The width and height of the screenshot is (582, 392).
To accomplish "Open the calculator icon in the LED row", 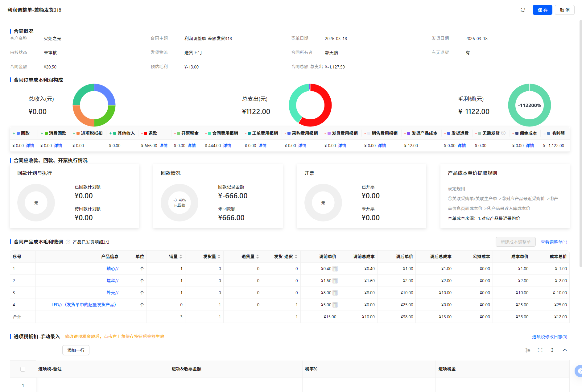I will click(x=335, y=305).
